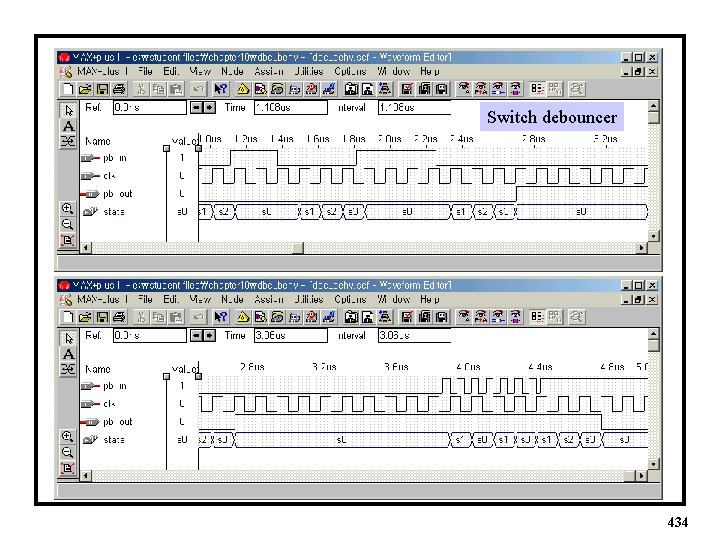Open Window menu in 3.06us window
Screen dimensions: 720x540
pos(394,299)
